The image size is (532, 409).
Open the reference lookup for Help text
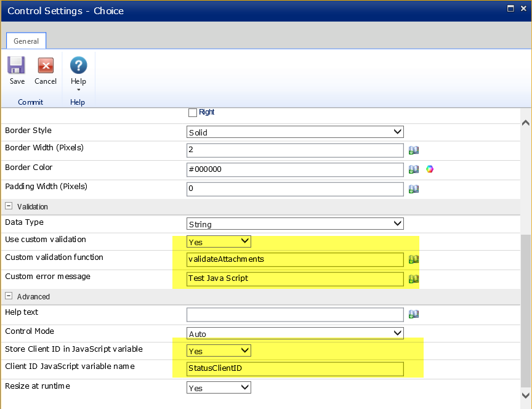coord(413,314)
